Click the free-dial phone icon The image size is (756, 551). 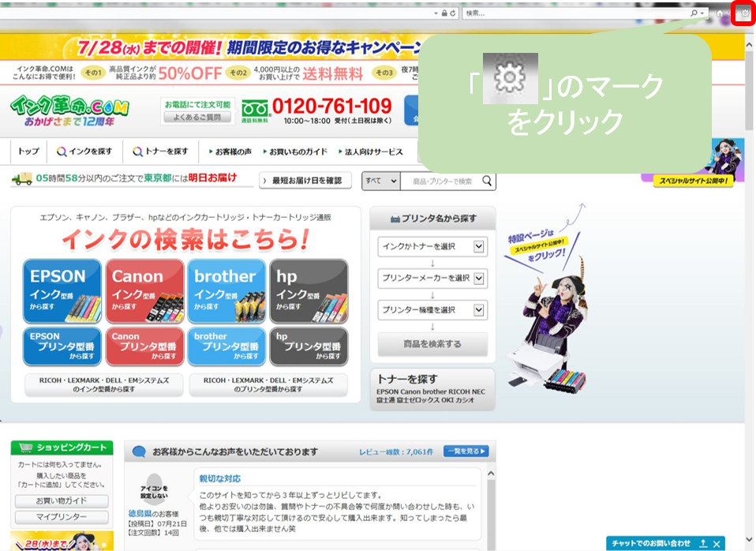click(x=255, y=109)
